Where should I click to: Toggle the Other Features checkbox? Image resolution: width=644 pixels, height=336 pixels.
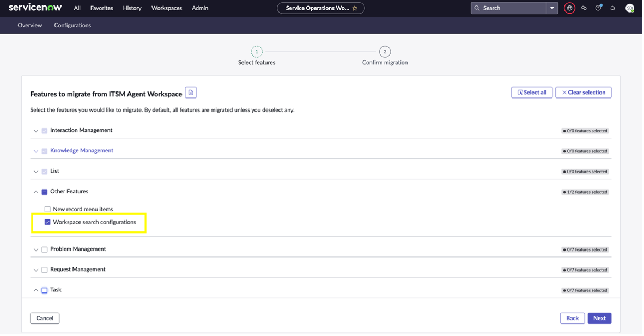pos(45,192)
